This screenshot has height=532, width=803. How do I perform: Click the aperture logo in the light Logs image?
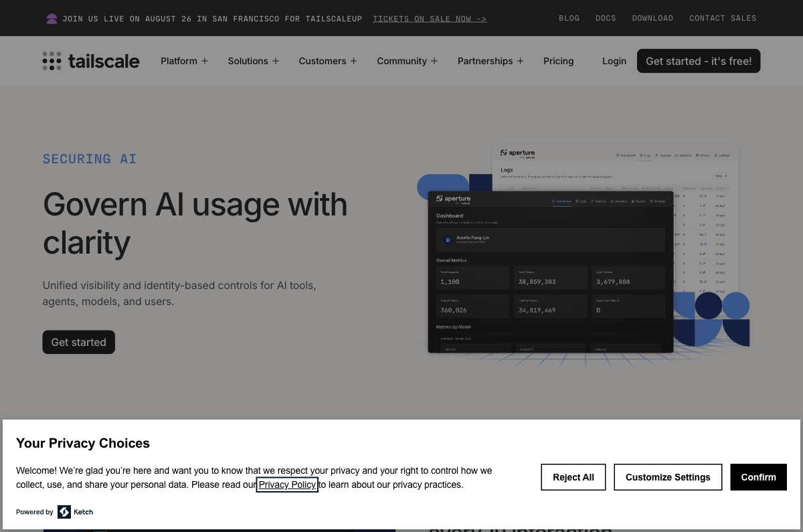point(517,153)
